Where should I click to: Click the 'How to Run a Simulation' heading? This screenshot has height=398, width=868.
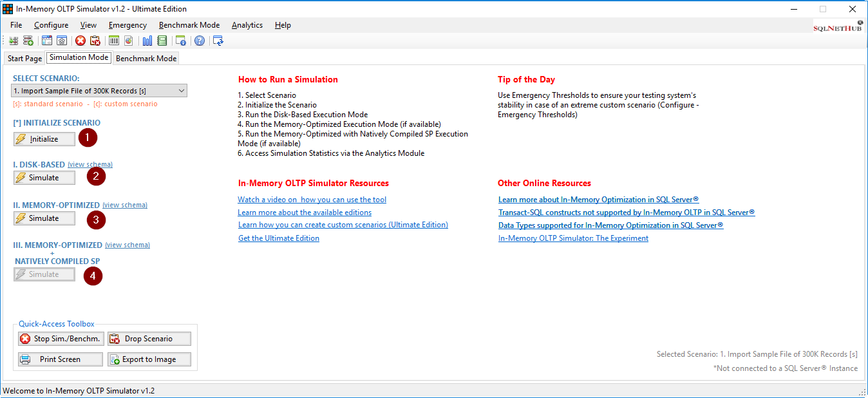pyautogui.click(x=288, y=80)
